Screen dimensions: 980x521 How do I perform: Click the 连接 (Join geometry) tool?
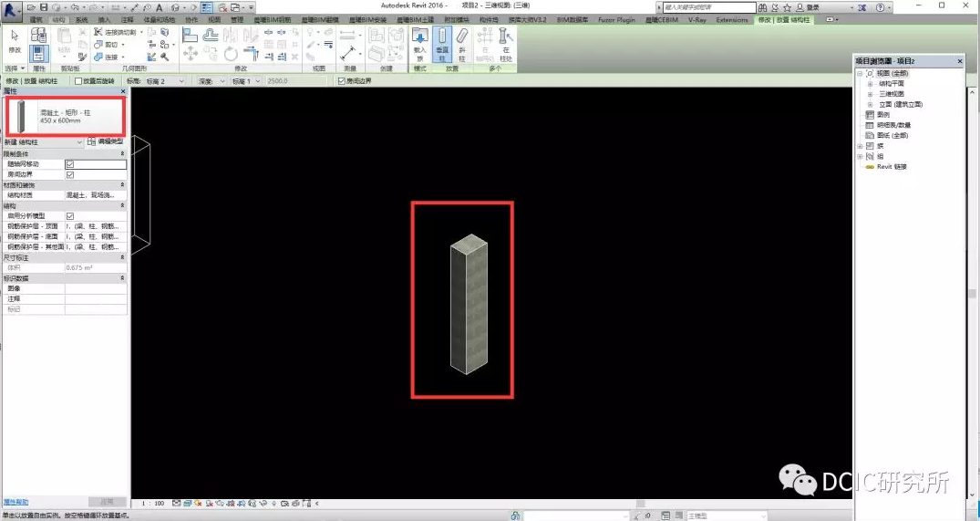[x=110, y=57]
